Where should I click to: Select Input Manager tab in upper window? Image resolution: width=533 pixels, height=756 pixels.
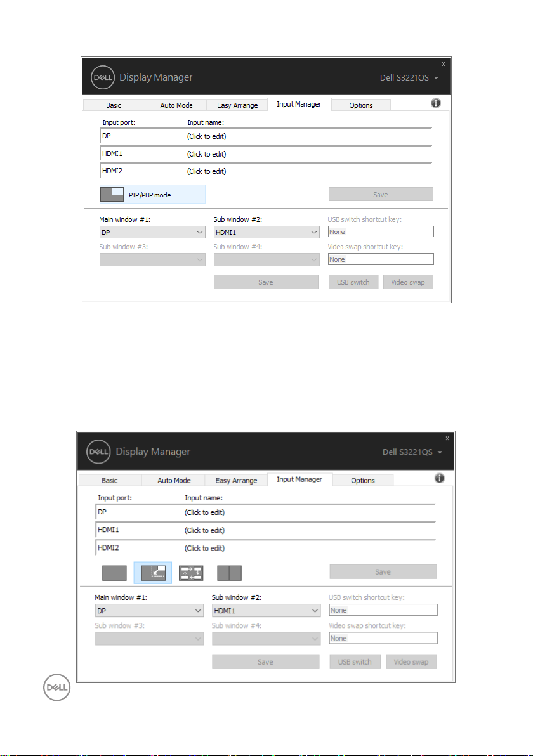[x=299, y=104]
